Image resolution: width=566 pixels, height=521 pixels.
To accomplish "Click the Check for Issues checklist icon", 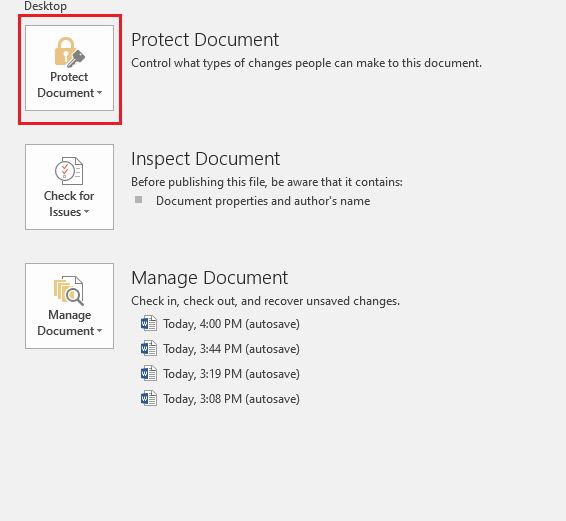I will pos(69,171).
